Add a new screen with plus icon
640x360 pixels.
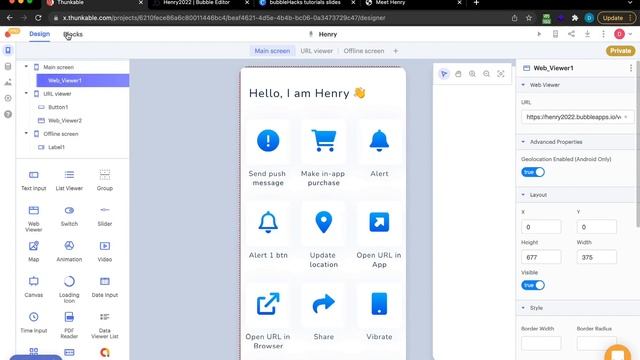396,51
